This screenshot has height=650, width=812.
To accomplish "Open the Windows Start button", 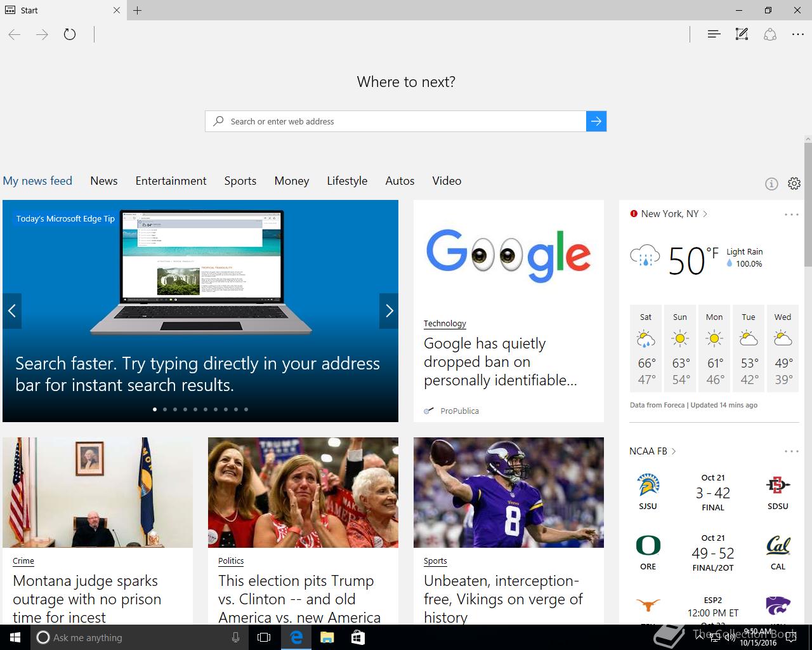I will pos(15,637).
